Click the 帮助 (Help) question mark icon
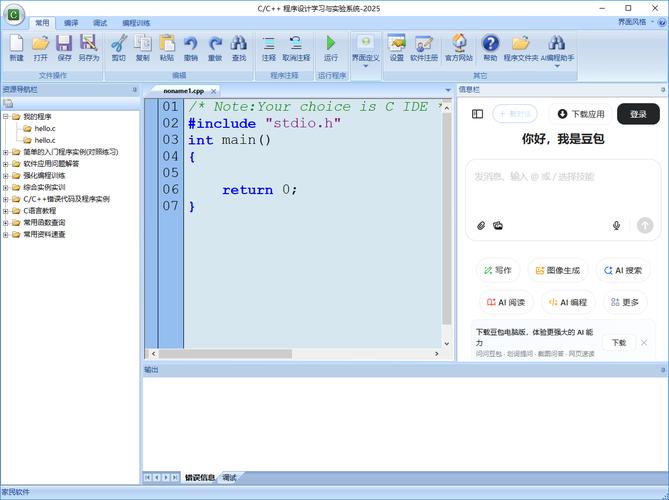The image size is (669, 500). (x=490, y=44)
